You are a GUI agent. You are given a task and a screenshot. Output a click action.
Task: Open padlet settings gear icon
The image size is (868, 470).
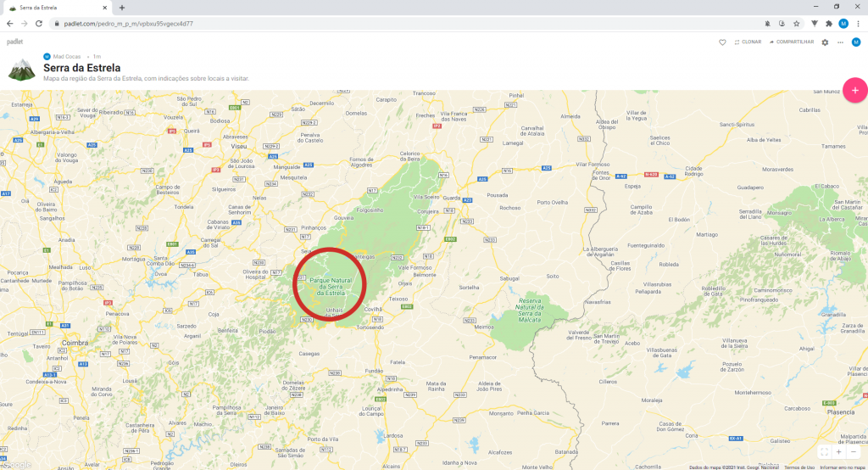pos(825,42)
